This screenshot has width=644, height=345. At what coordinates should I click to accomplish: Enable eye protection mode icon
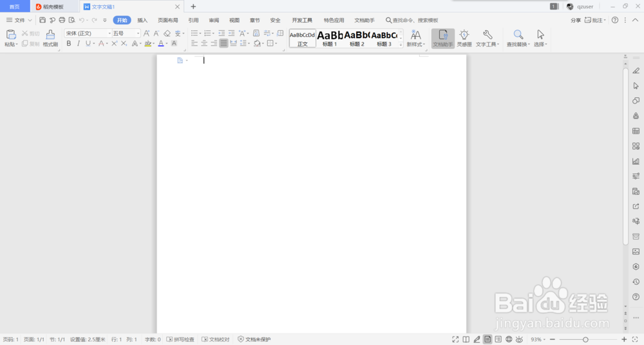pos(520,339)
